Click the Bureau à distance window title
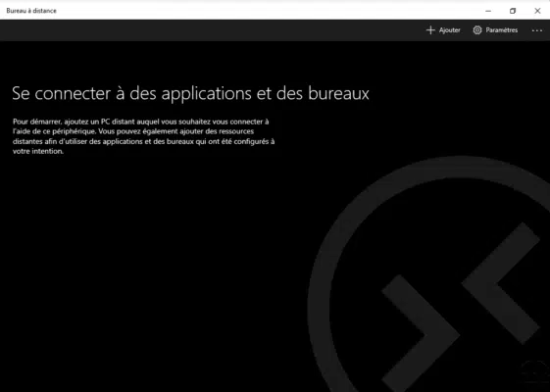The image size is (550, 392). (x=31, y=11)
